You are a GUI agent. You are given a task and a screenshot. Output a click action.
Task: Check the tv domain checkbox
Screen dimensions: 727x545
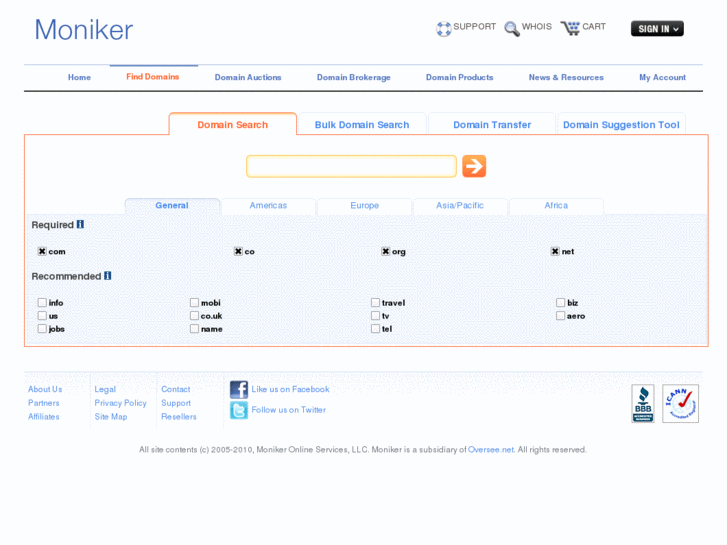376,315
